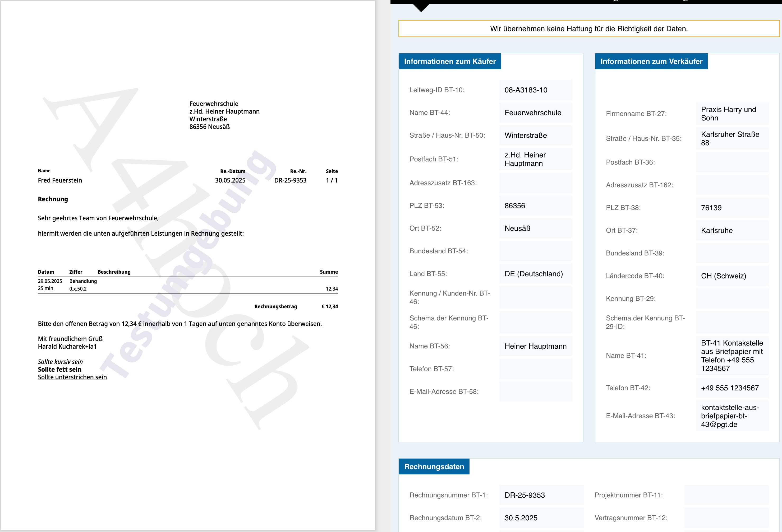Click the empty Postfach BT-36 field
This screenshot has width=782, height=532.
click(x=732, y=162)
